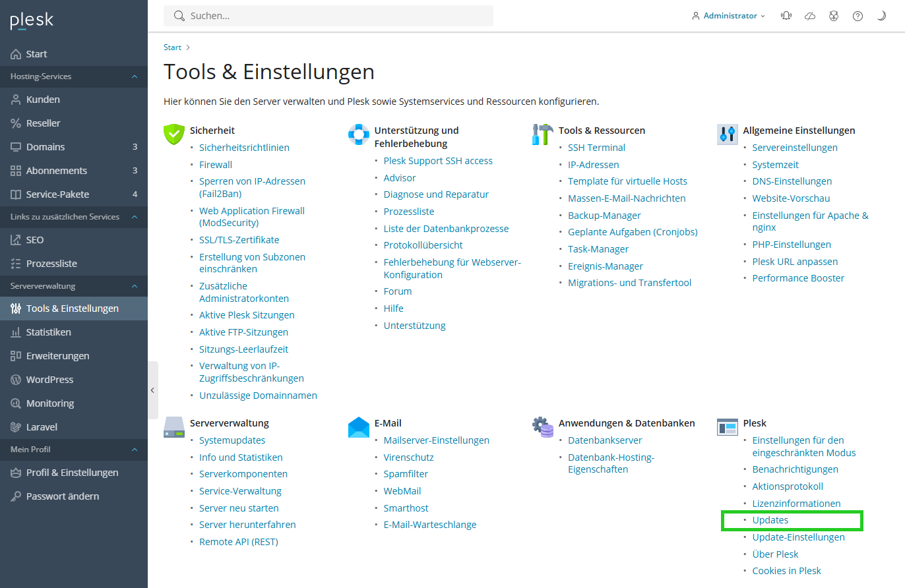Click the Suchen search field
The height and width of the screenshot is (588, 905).
click(x=328, y=16)
